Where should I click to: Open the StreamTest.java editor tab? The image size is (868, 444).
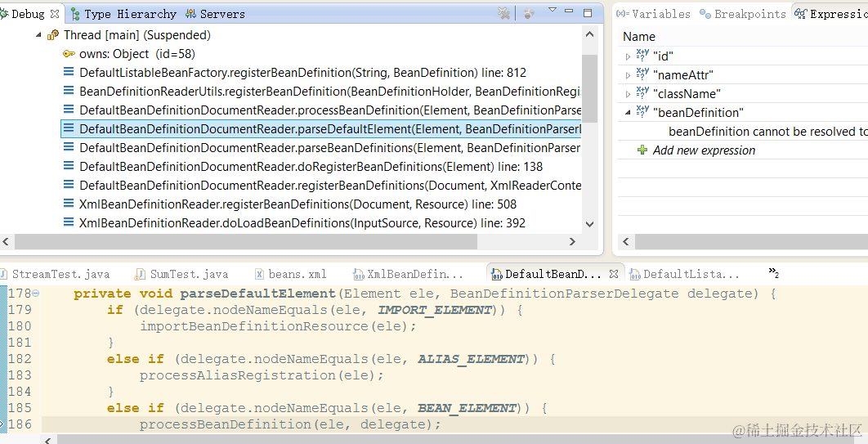[57, 274]
